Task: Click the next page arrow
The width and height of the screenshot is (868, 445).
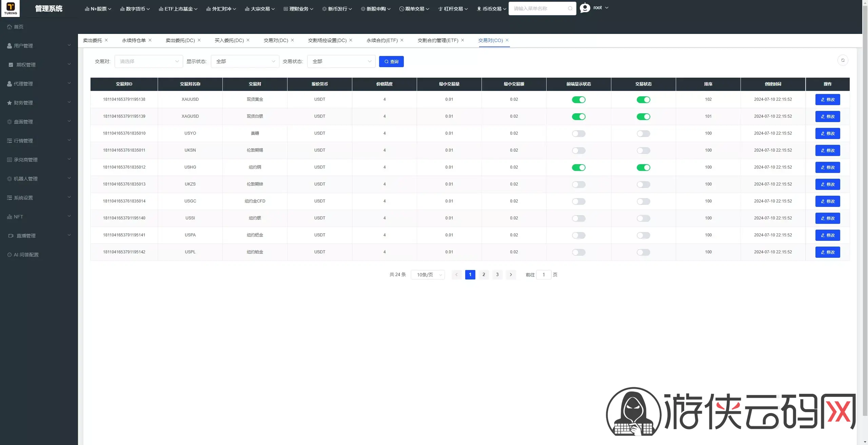Action: tap(511, 275)
